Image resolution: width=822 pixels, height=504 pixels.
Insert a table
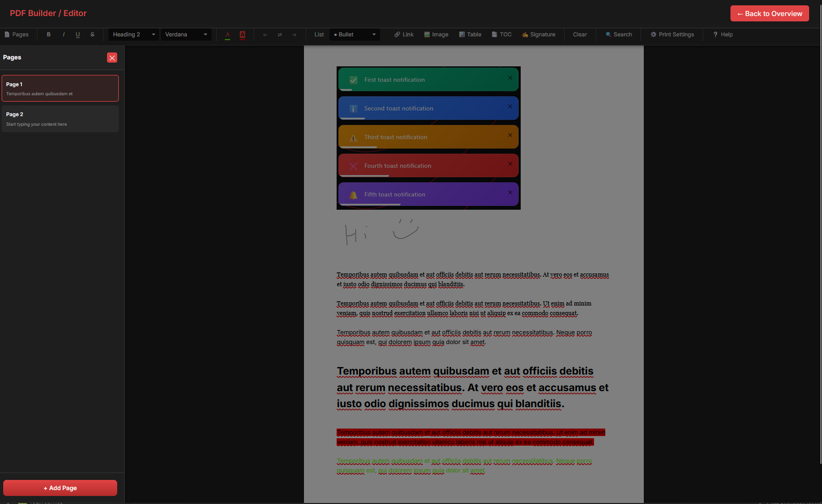pos(470,35)
